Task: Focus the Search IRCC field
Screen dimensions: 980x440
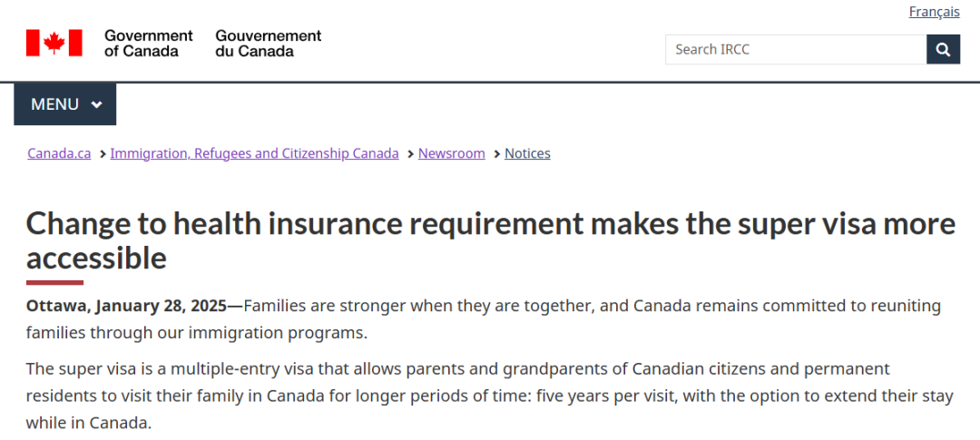Action: click(796, 49)
